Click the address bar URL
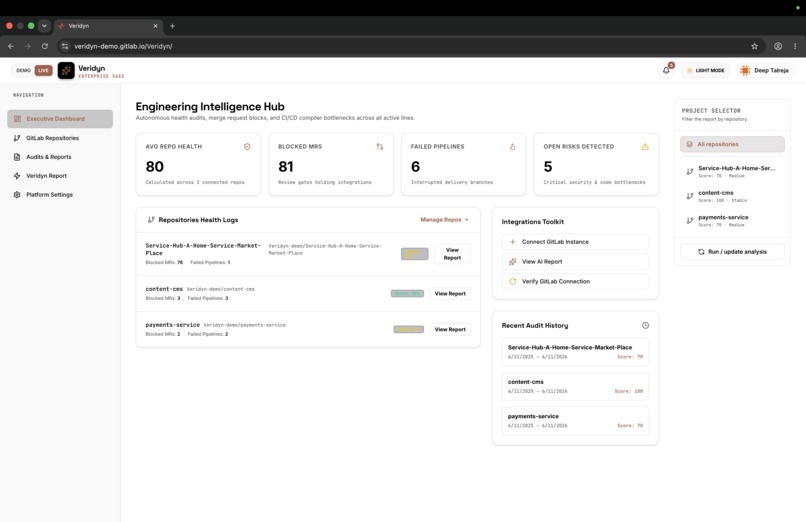 123,46
